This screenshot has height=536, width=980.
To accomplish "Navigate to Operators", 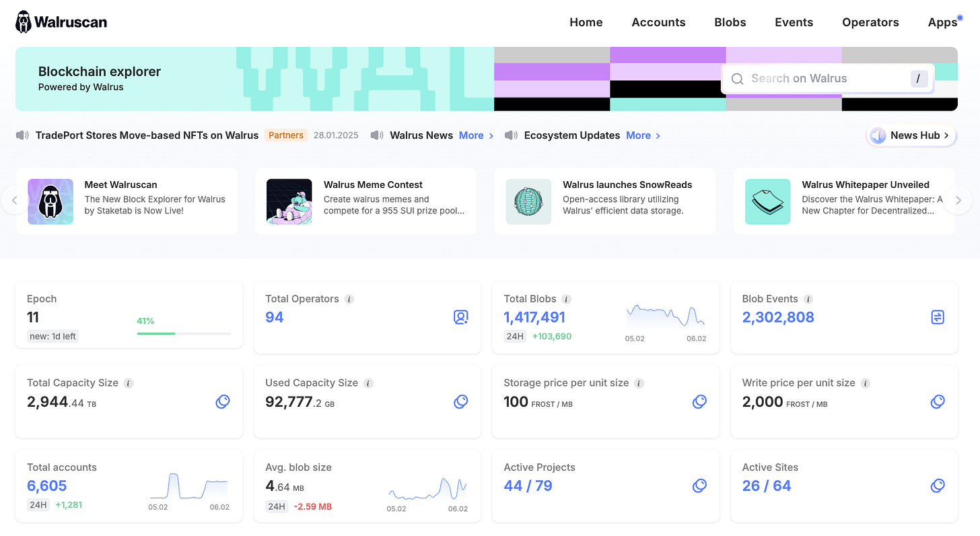I will pyautogui.click(x=870, y=22).
